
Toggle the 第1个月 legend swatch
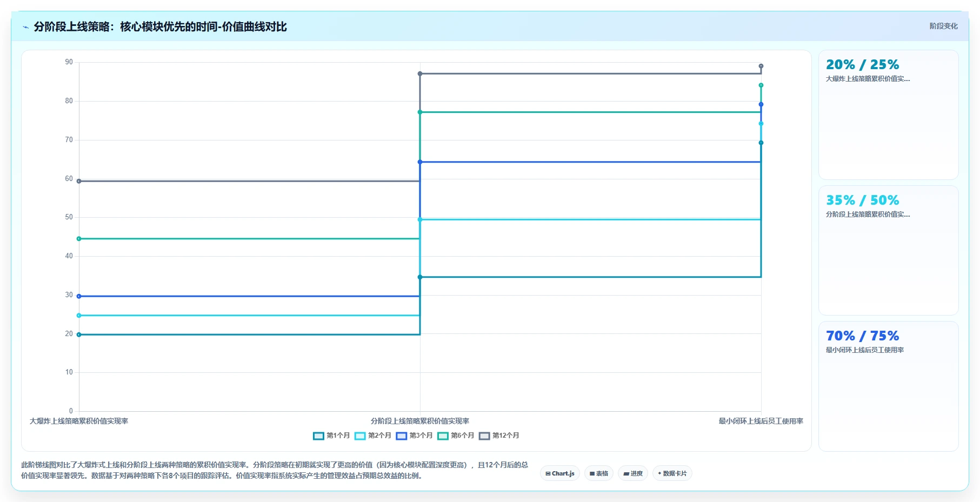(x=318, y=436)
